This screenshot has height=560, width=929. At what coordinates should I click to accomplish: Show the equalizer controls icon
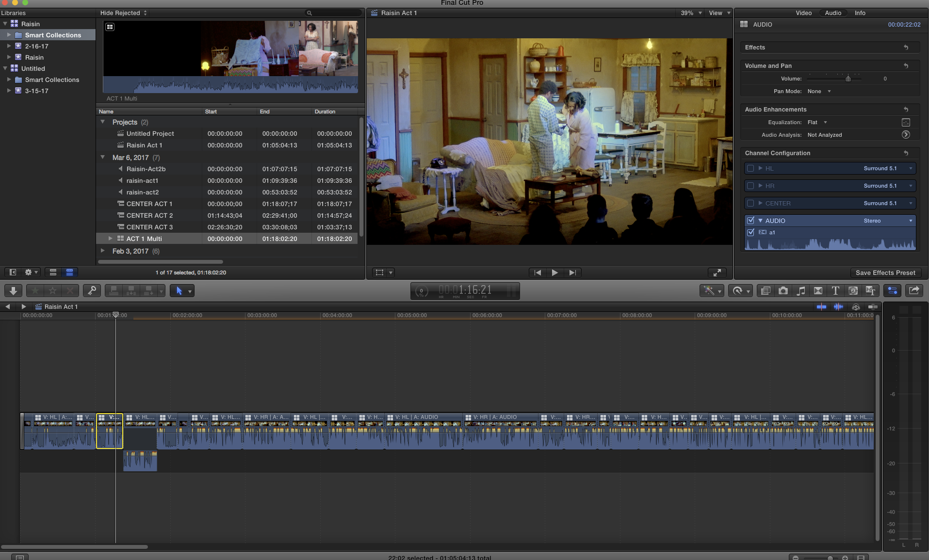click(906, 122)
